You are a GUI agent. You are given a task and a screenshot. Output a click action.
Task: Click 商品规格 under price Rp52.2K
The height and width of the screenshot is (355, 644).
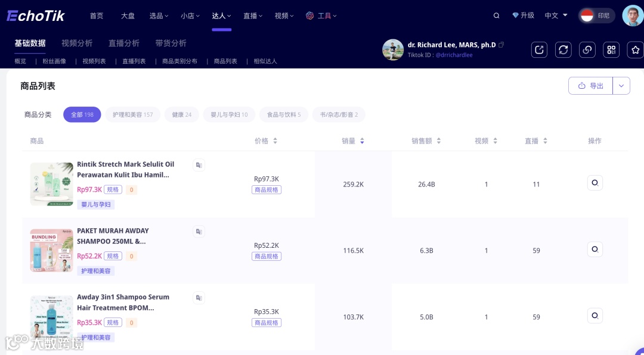[x=267, y=256]
